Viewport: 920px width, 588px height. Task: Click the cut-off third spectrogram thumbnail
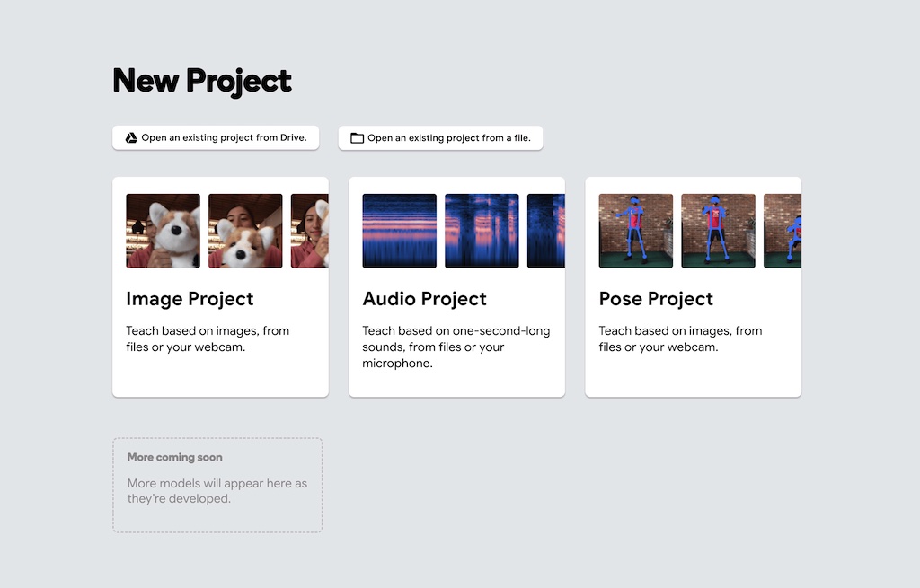tap(546, 231)
